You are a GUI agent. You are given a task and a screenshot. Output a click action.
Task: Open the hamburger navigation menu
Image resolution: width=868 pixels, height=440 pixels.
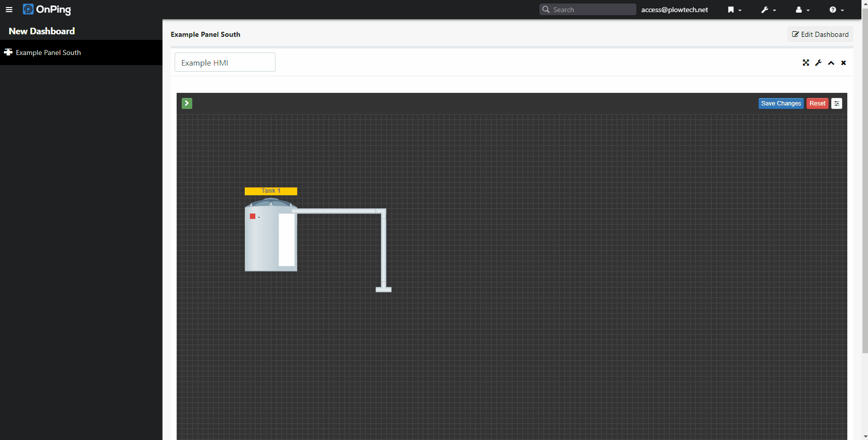[9, 10]
